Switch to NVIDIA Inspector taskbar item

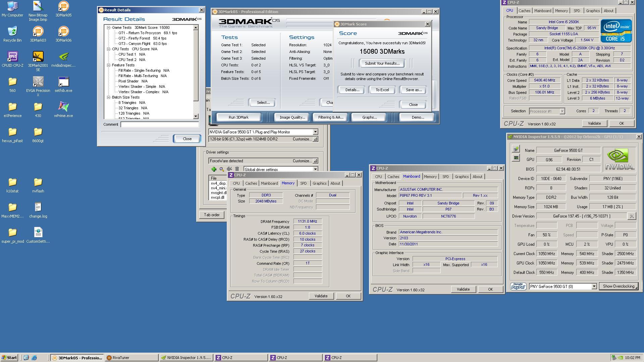pos(186,358)
